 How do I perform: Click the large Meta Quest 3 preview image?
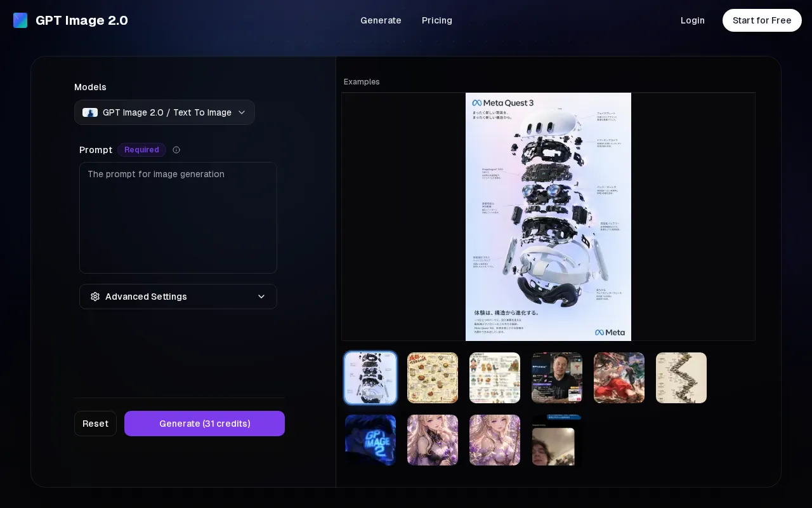[x=548, y=217]
